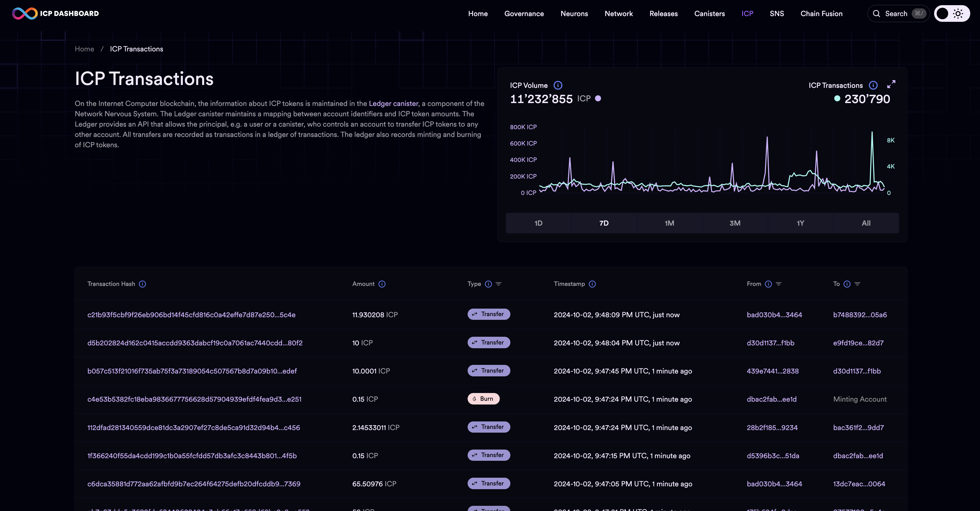Viewport: 980px width, 511px height.
Task: Open the Ledger canister link
Action: click(393, 104)
